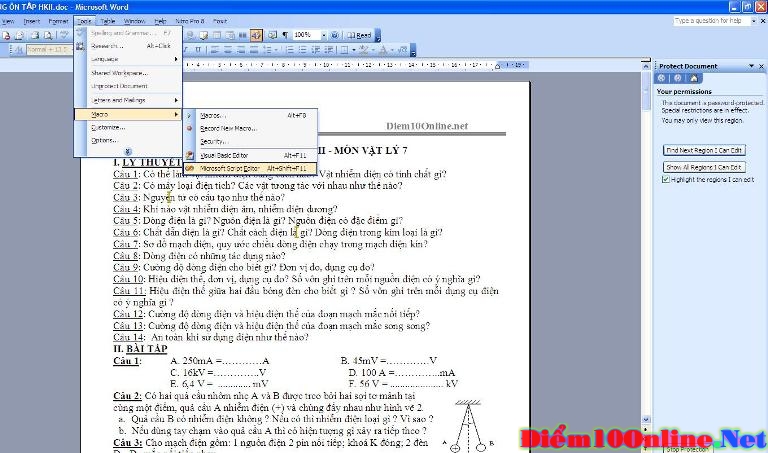Click the Columns toolbar icon
The height and width of the screenshot is (453, 768).
[x=242, y=35]
